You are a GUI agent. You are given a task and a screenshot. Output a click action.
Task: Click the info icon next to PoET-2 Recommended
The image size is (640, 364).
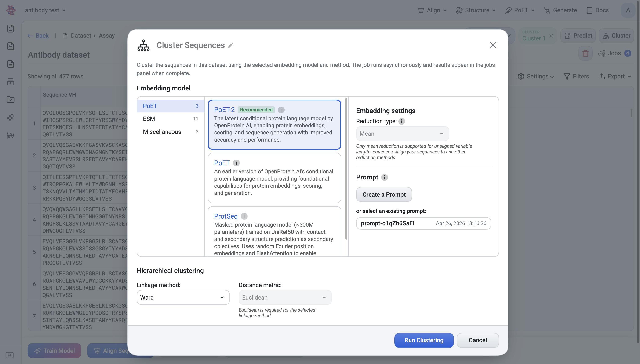click(281, 110)
